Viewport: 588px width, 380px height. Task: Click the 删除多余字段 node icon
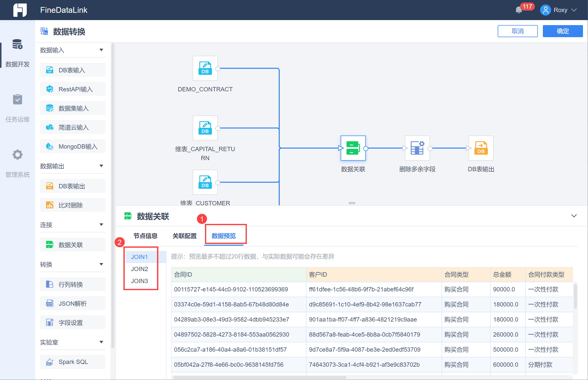point(417,148)
